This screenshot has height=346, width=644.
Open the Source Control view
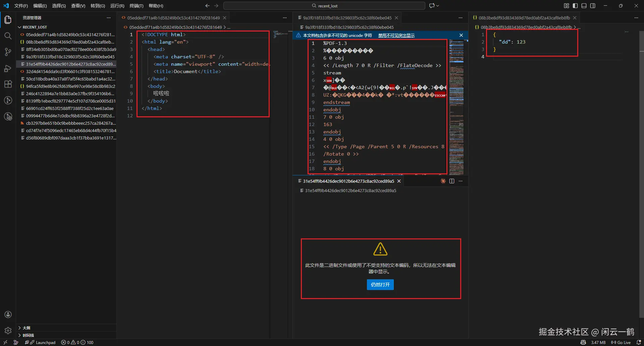(x=8, y=52)
